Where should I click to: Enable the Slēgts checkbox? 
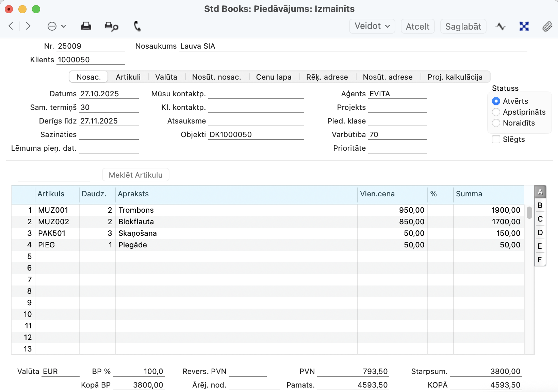point(496,139)
